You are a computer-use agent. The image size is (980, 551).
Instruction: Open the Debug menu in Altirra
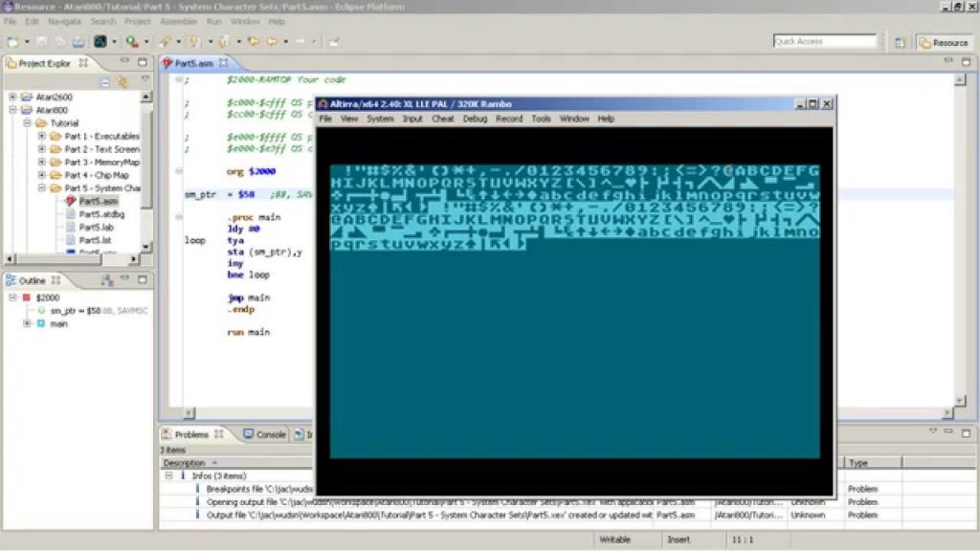tap(475, 119)
